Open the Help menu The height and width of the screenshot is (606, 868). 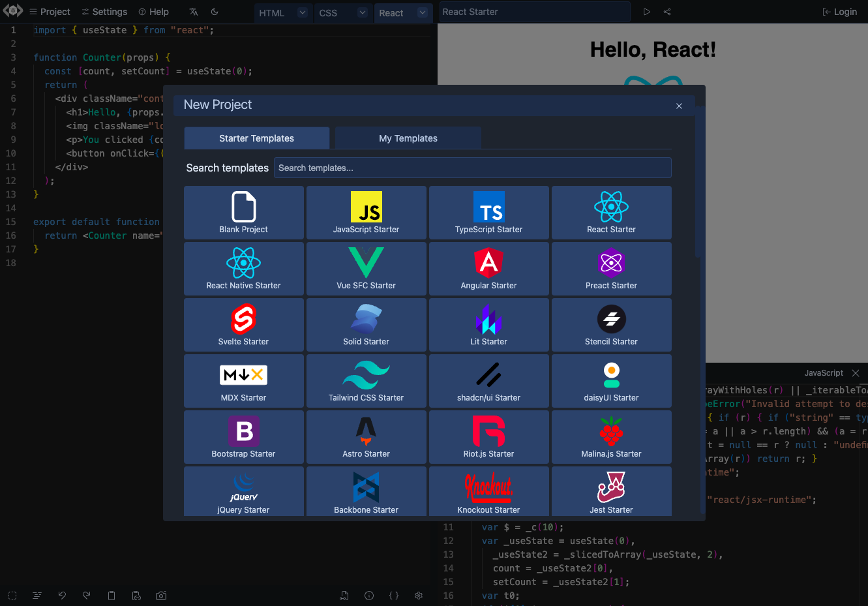[154, 12]
